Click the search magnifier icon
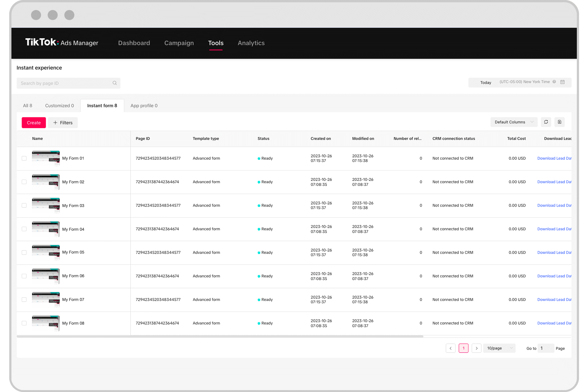588x392 pixels. 115,83
